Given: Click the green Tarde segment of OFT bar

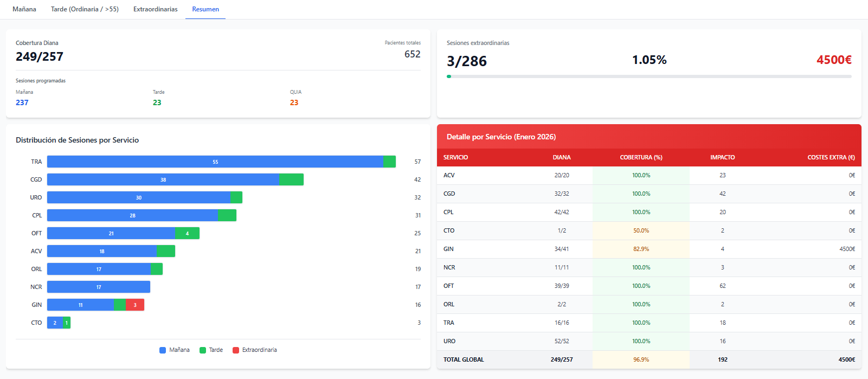Looking at the screenshot, I should [187, 233].
